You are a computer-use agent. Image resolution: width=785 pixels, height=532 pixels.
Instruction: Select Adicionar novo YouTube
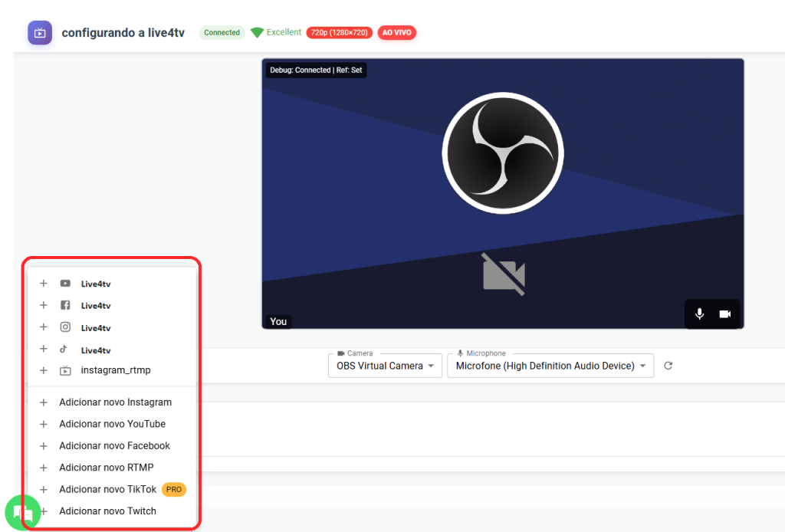[112, 424]
